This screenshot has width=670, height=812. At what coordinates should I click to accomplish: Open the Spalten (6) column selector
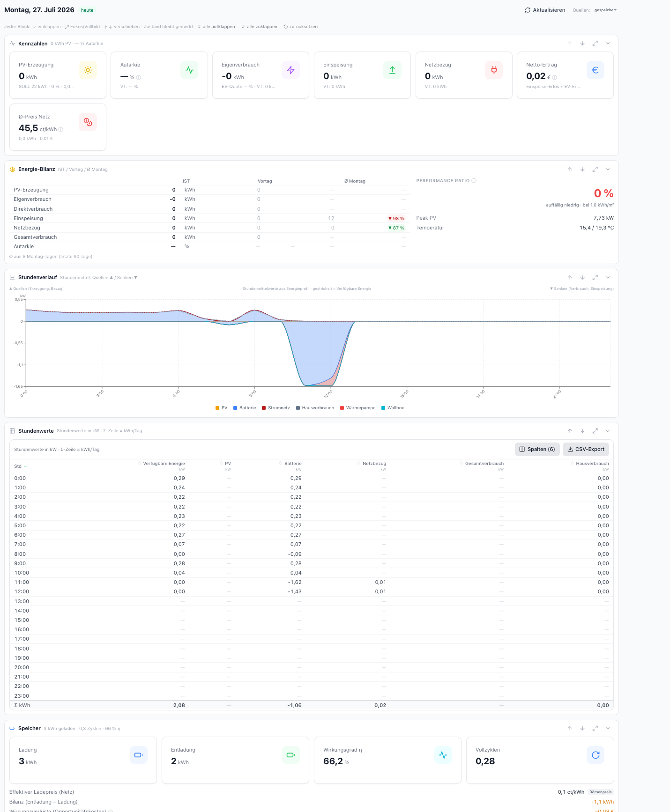point(537,449)
